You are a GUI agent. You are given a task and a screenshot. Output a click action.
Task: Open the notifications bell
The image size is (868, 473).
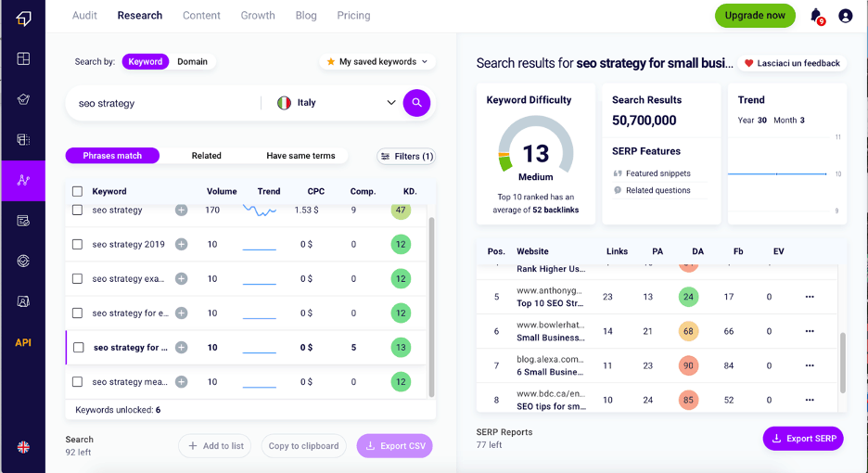tap(816, 16)
